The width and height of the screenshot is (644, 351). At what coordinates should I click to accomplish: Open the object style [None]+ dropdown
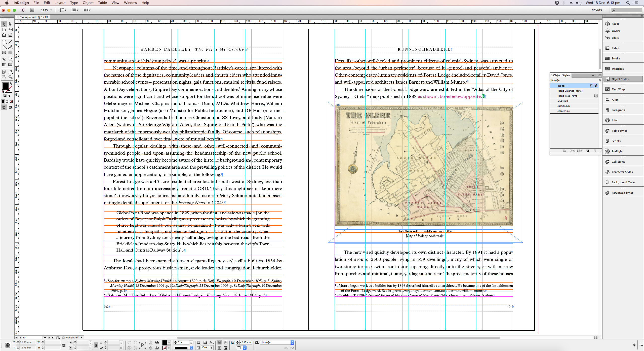tap(292, 342)
